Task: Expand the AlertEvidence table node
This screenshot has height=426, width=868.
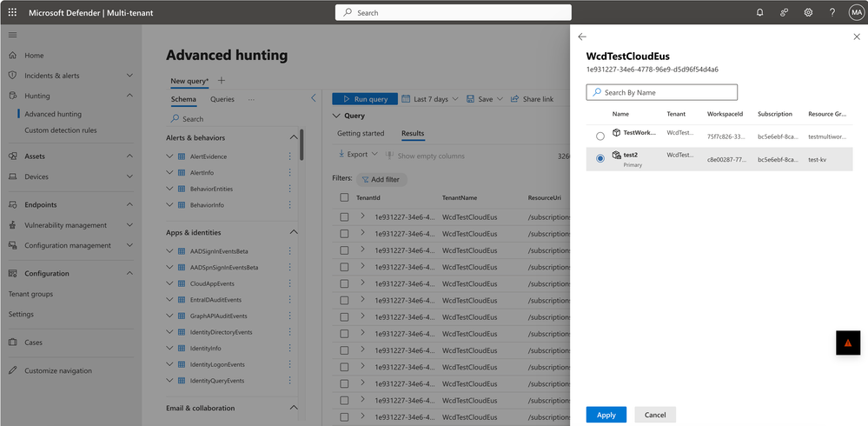Action: [x=170, y=156]
